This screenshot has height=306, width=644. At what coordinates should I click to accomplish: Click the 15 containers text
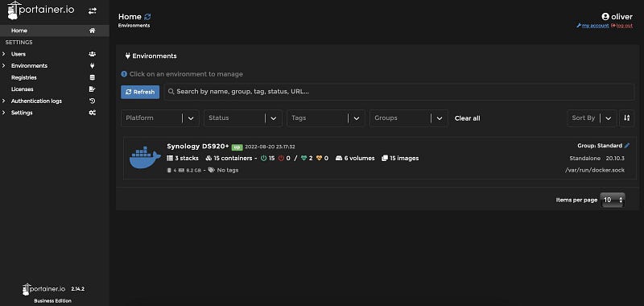233,158
